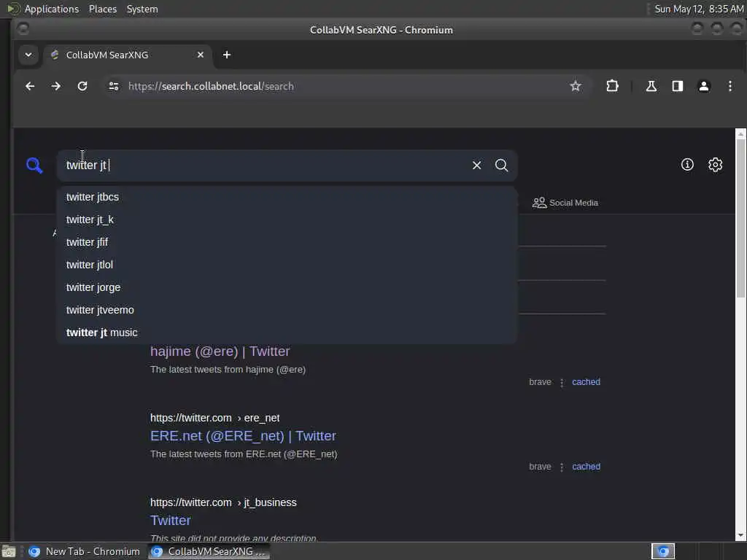Switch to the Social Media category

565,203
